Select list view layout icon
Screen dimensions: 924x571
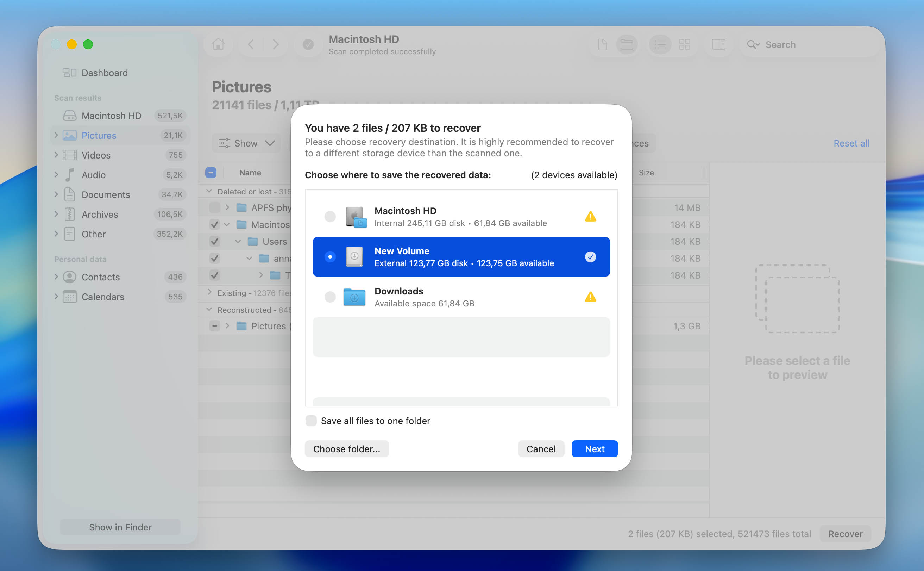[x=660, y=45]
